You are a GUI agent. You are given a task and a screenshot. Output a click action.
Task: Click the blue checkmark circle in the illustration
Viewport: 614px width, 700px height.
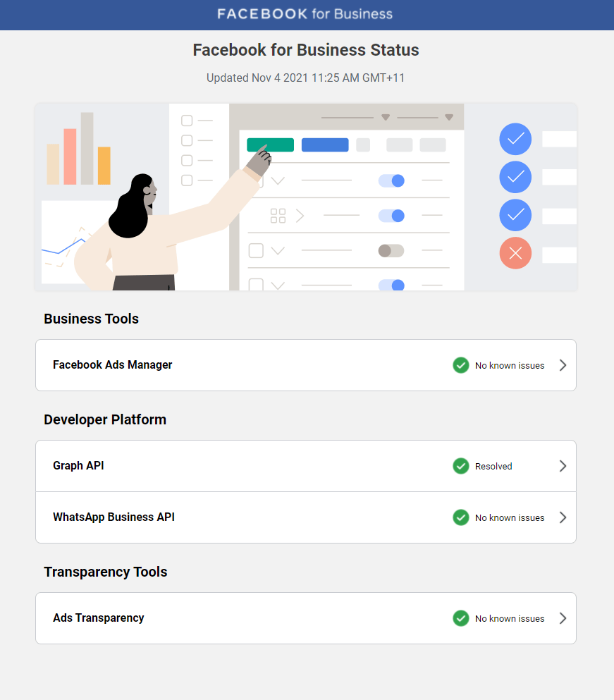pos(515,139)
